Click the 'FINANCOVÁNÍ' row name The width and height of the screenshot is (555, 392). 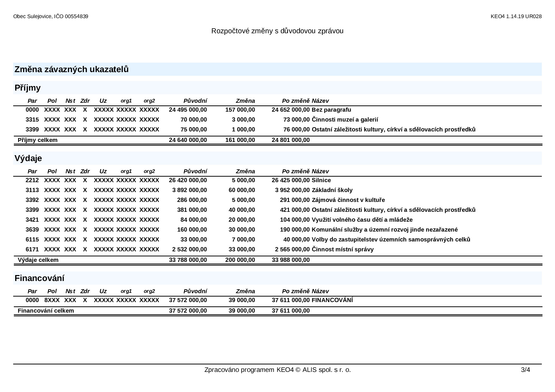(332, 300)
